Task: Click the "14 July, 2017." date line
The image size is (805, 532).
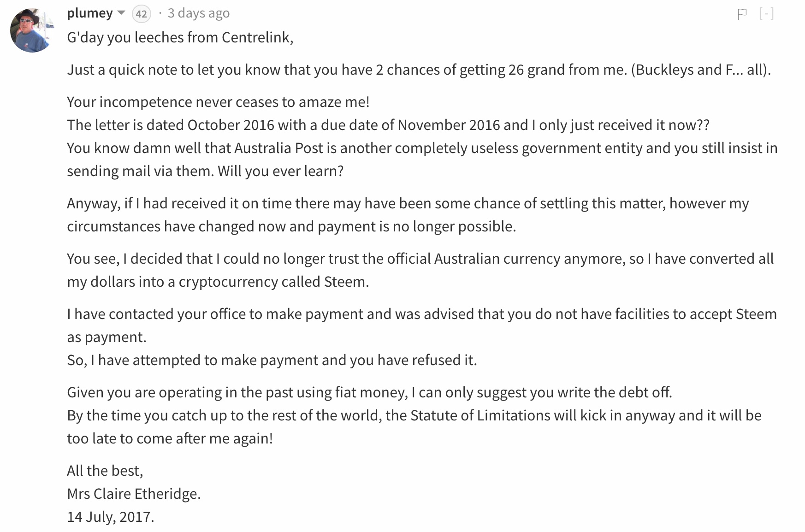Action: [x=110, y=517]
